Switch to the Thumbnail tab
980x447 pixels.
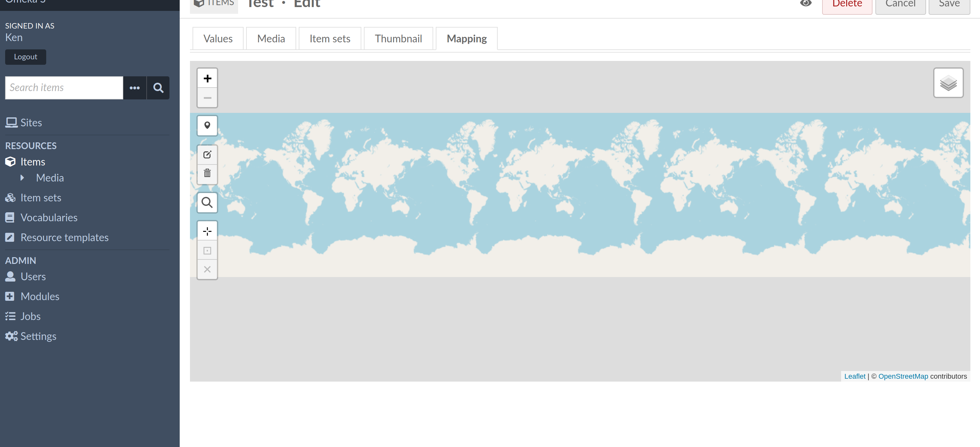(x=398, y=38)
